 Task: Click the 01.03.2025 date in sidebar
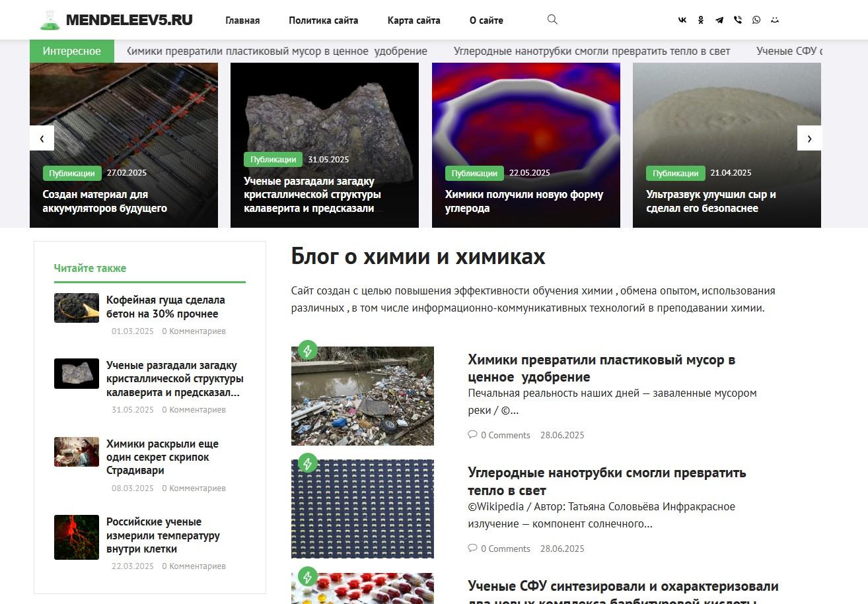click(133, 331)
